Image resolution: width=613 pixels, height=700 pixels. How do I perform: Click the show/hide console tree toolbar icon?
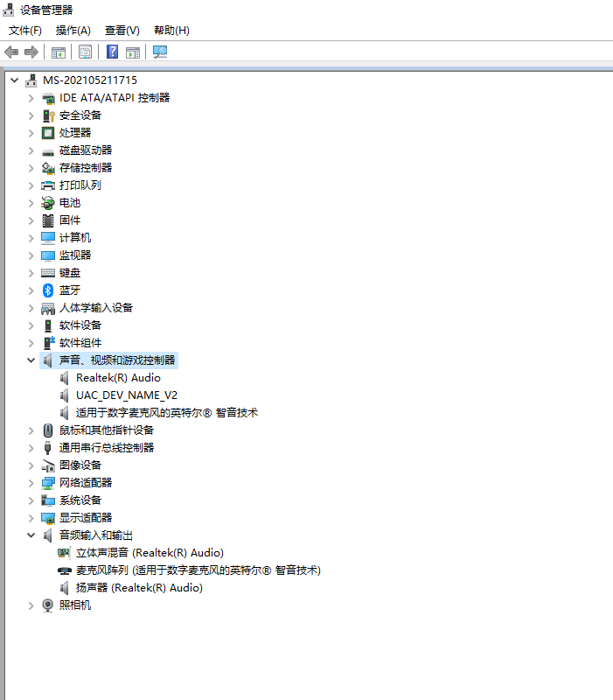click(59, 52)
